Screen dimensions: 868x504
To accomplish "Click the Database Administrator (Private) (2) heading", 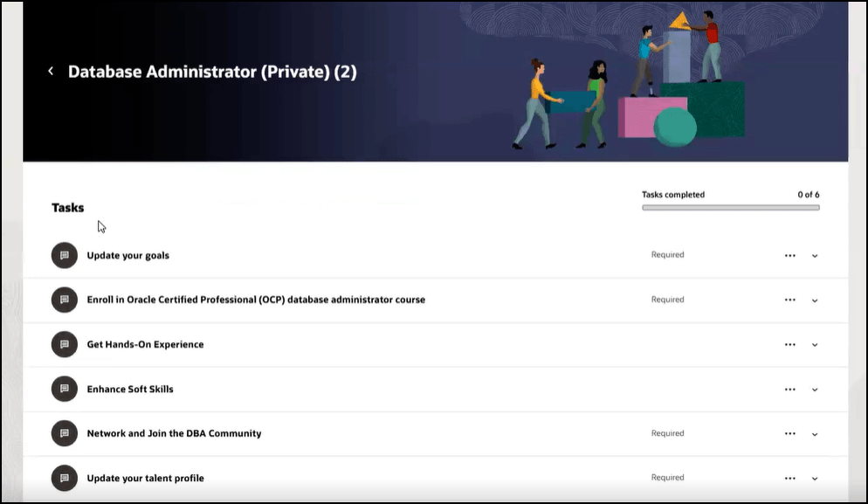I will 212,72.
